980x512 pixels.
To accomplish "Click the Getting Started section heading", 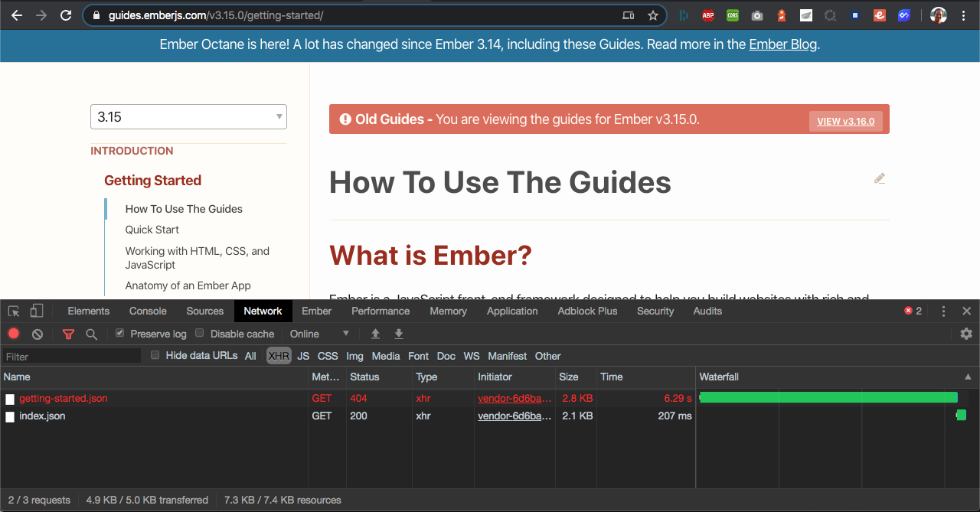I will click(x=152, y=181).
